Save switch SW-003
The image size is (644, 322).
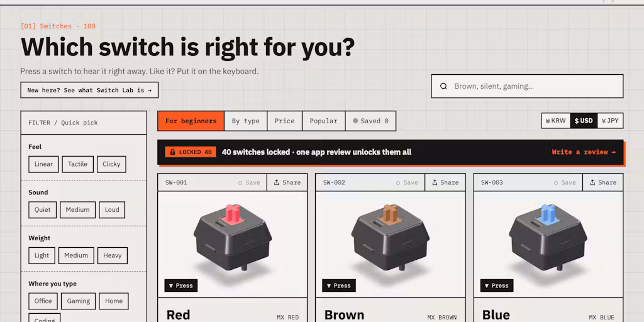click(565, 182)
